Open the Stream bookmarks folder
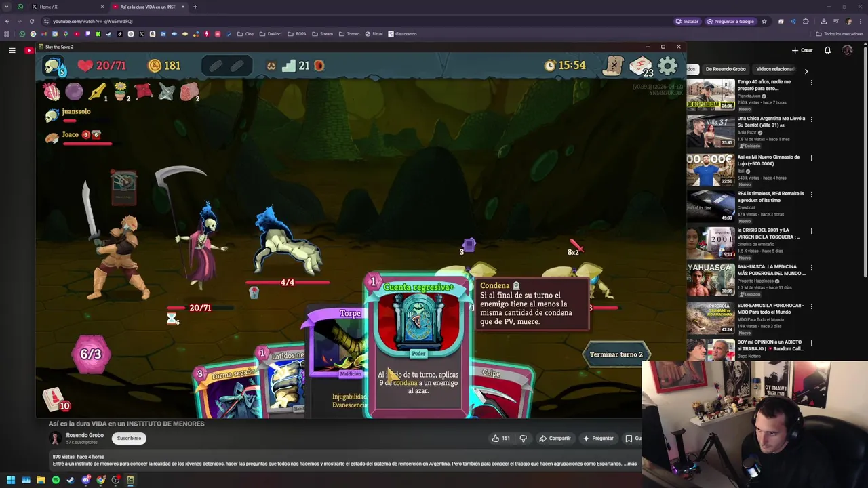868x488 pixels. point(323,34)
